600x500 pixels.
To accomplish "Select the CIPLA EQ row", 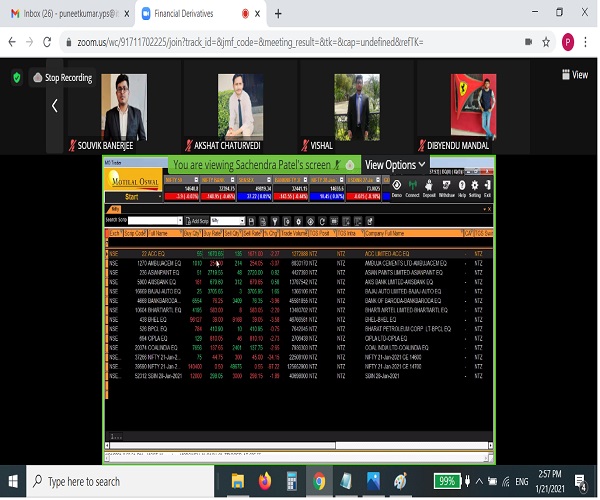I will click(299, 338).
